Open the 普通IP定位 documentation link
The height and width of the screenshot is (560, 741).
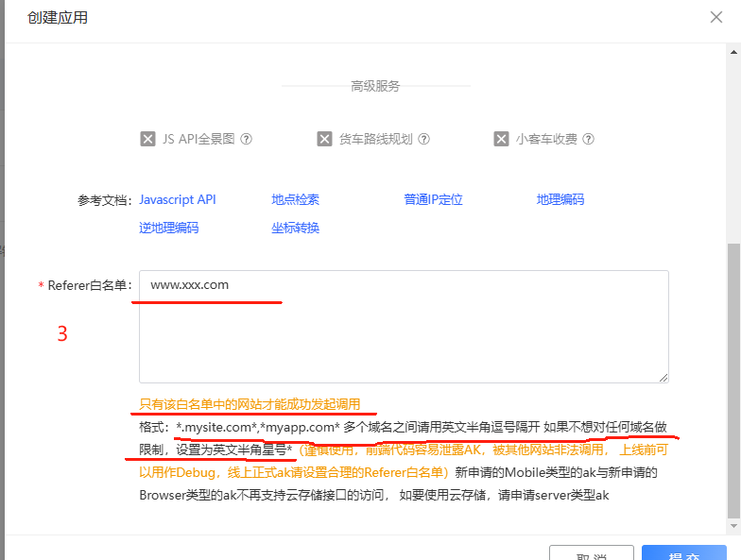point(433,199)
